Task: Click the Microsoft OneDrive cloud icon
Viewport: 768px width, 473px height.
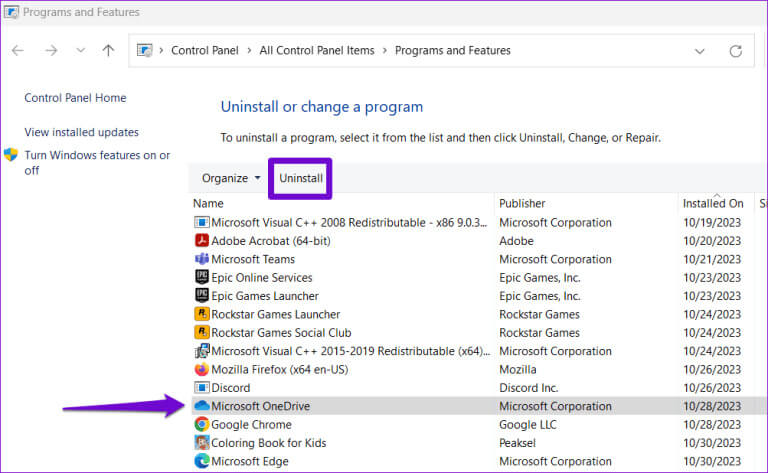Action: (201, 406)
